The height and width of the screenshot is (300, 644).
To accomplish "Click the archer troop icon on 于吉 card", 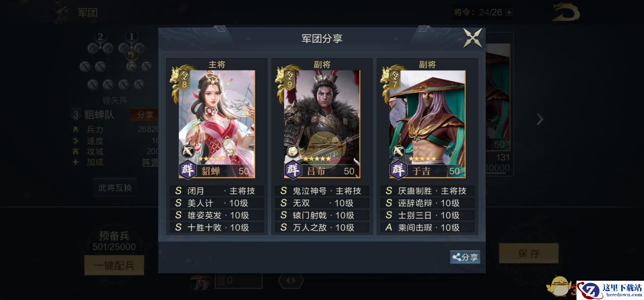I will tap(398, 151).
